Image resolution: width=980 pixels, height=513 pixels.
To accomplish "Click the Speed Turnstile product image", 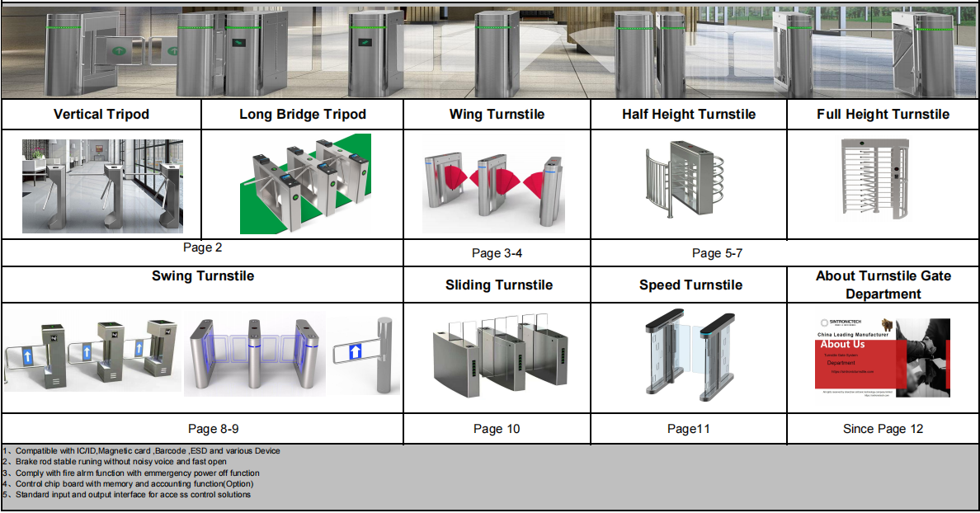I will coord(690,355).
